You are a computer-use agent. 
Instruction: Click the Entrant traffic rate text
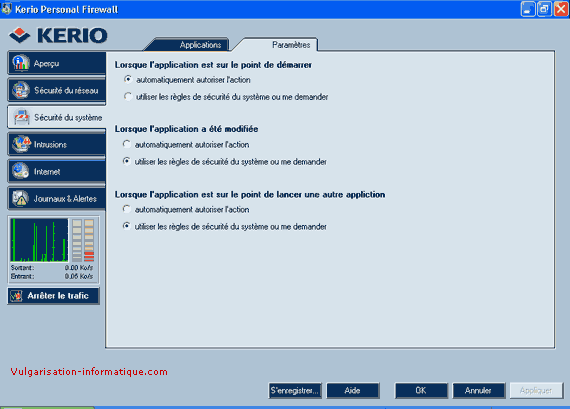coord(52,276)
